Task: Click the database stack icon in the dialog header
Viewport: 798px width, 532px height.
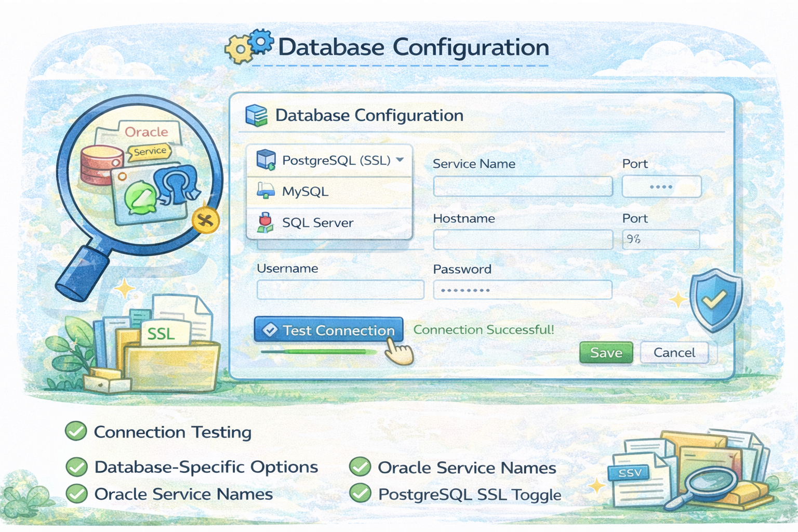Action: coord(256,115)
